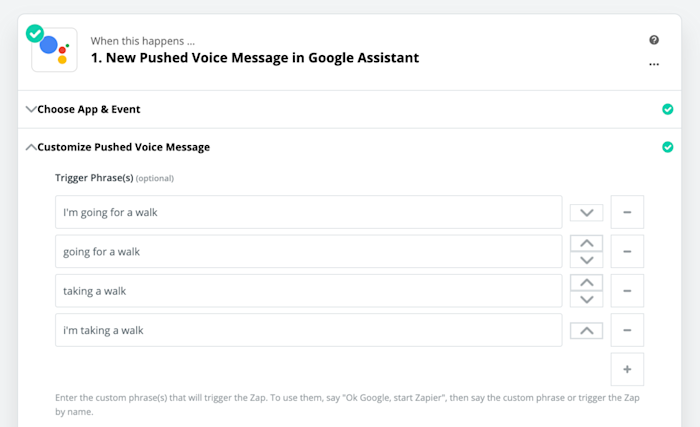Move "I'm going for a walk" phrase down

point(587,213)
